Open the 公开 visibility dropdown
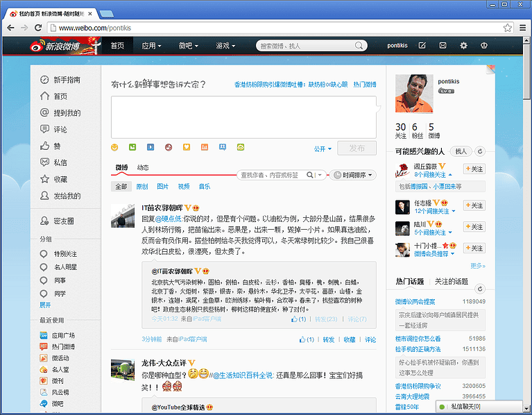 click(x=322, y=149)
